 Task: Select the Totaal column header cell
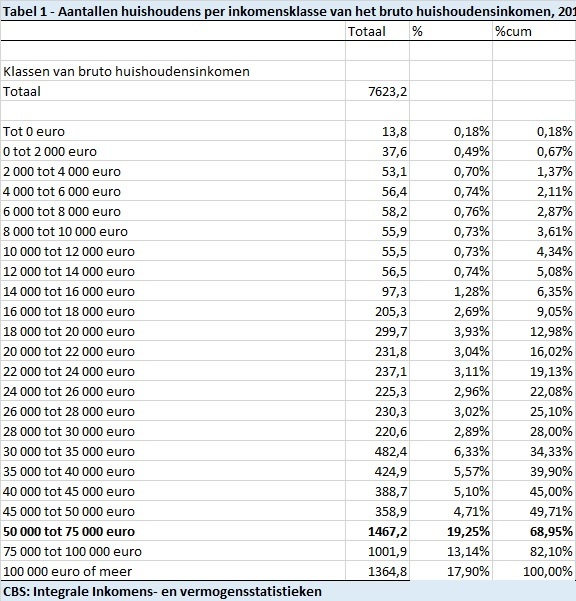(377, 31)
